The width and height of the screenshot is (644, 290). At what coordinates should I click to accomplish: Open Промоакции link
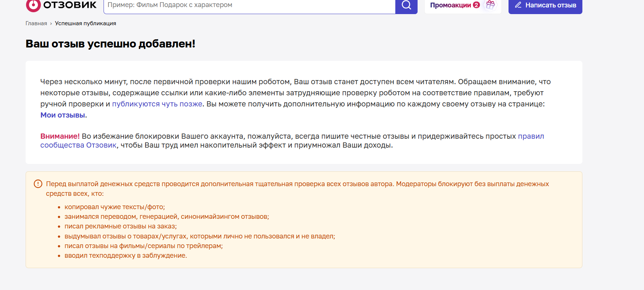pos(450,5)
